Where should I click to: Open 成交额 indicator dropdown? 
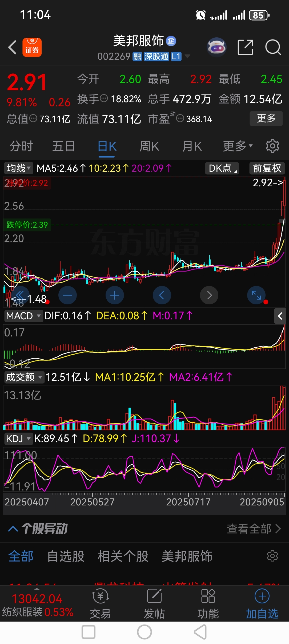pos(24,377)
